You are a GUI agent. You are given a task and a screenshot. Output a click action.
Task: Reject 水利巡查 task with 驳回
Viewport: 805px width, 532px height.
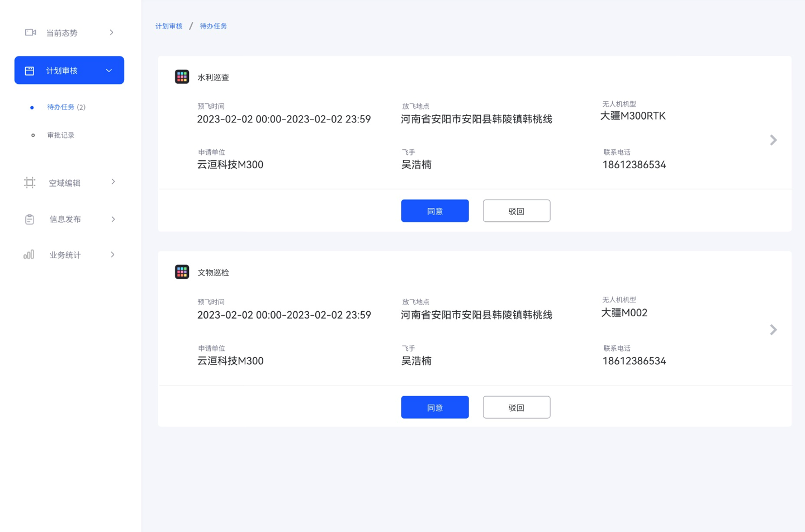click(516, 211)
